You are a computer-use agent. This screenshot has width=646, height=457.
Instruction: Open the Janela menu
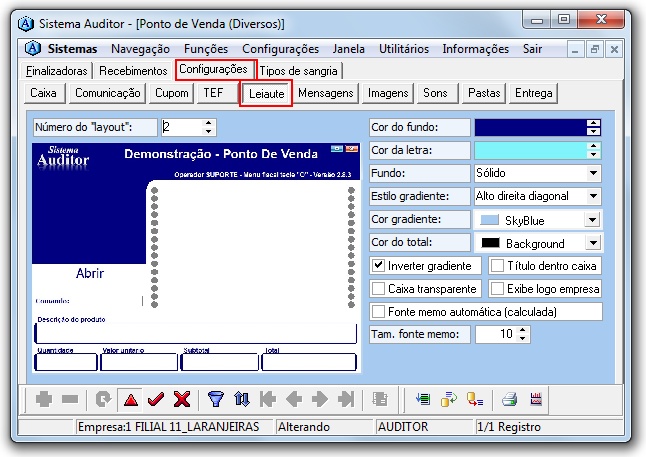pos(349,49)
